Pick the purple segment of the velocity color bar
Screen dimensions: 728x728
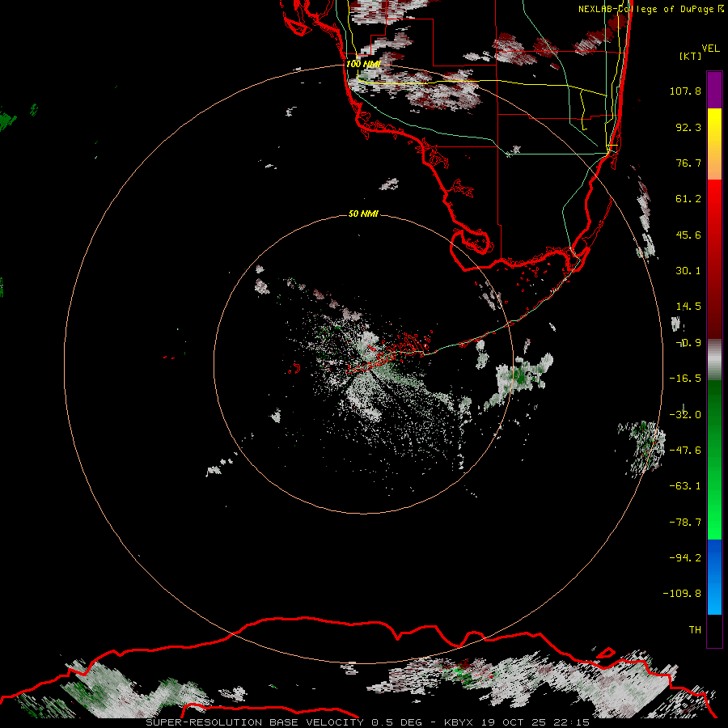[x=714, y=90]
